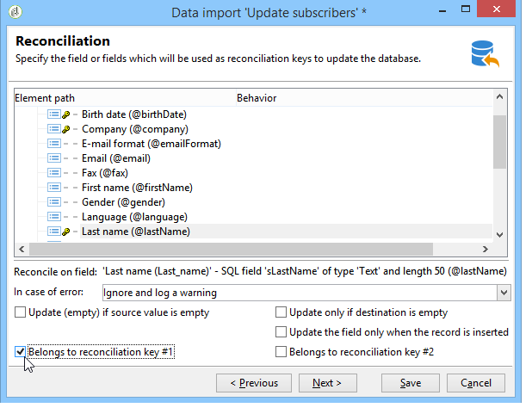Click the field icon beside First name
The width and height of the screenshot is (532, 414).
[53, 188]
